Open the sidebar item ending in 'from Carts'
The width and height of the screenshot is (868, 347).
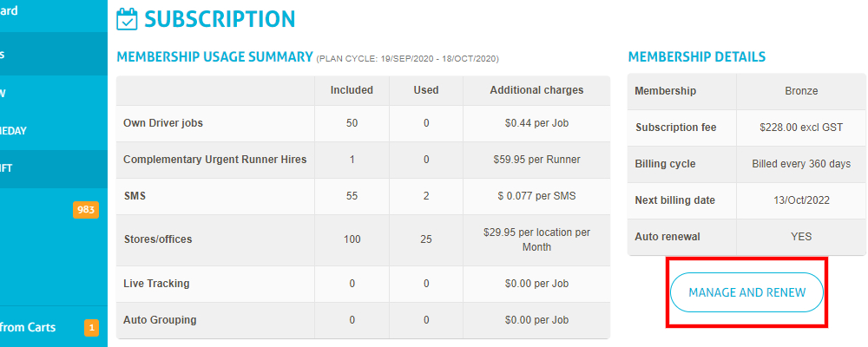54,327
